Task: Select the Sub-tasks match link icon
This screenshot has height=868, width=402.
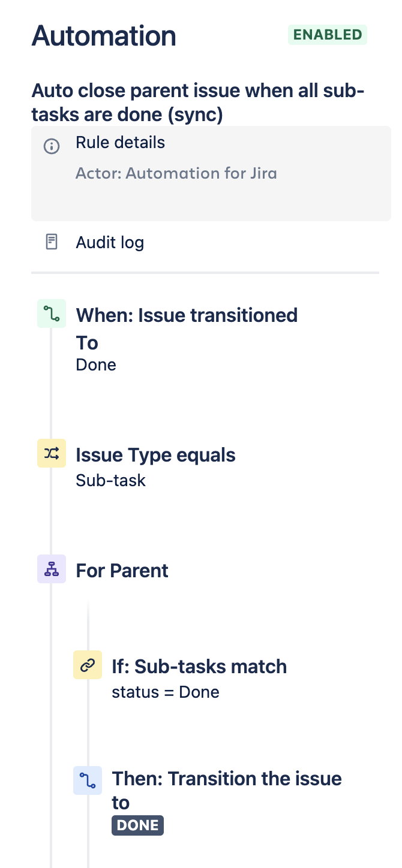Action: click(88, 665)
